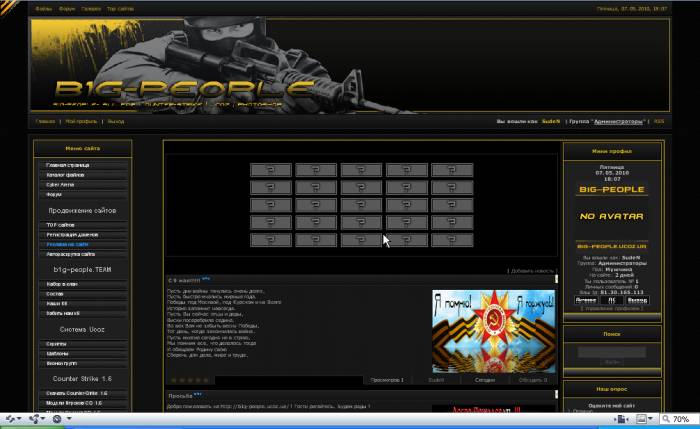
Task: Click the Добавить новость link
Action: click(x=531, y=271)
